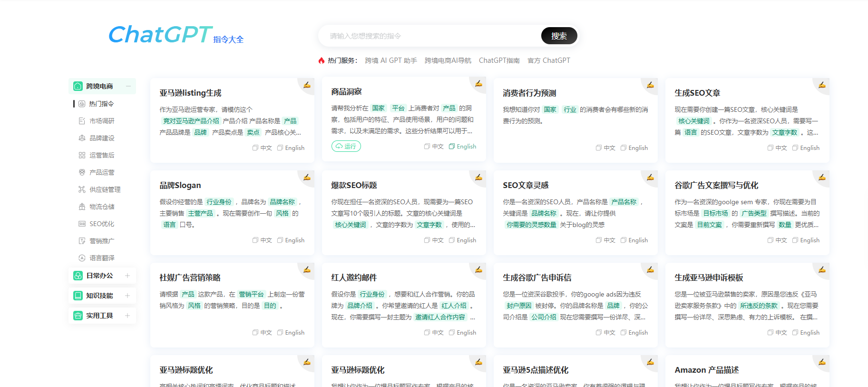The width and height of the screenshot is (868, 387).
Task: Copy 中文 version of 谷歌广告文案撰写与优化 prompt
Action: pos(777,240)
